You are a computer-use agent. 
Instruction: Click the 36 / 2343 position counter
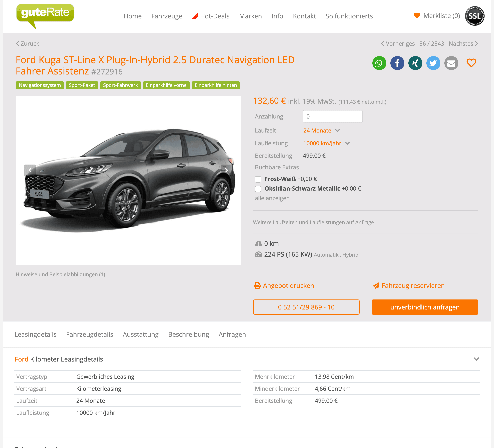pyautogui.click(x=432, y=43)
